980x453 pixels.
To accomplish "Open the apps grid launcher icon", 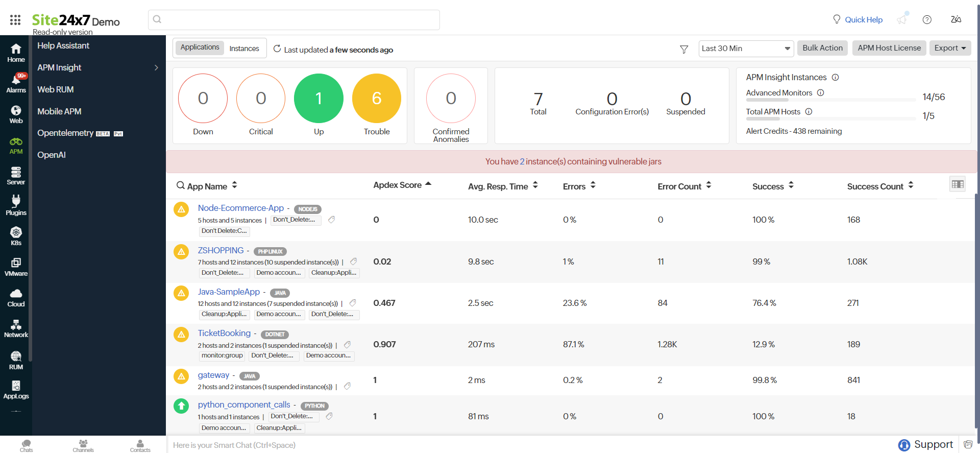I will click(15, 20).
